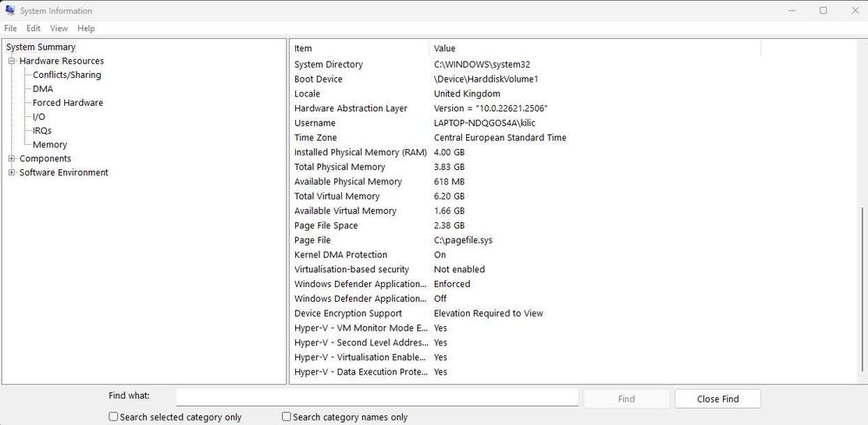Expand the Software Environment node
This screenshot has width=868, height=425.
pyautogui.click(x=11, y=172)
